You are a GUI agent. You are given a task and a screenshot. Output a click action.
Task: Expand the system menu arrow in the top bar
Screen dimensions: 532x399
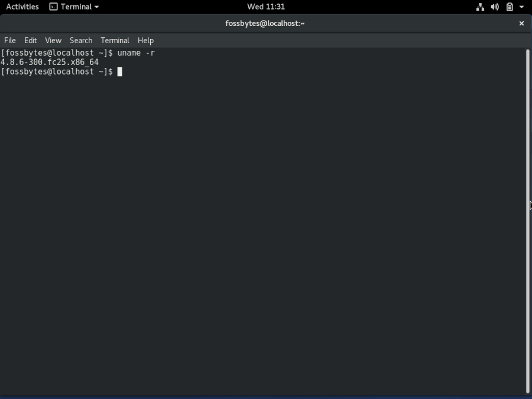(x=522, y=7)
